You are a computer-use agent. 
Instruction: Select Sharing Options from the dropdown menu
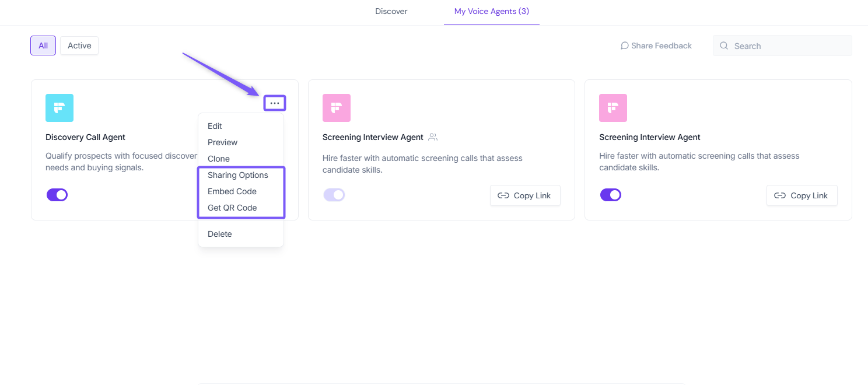click(x=238, y=175)
